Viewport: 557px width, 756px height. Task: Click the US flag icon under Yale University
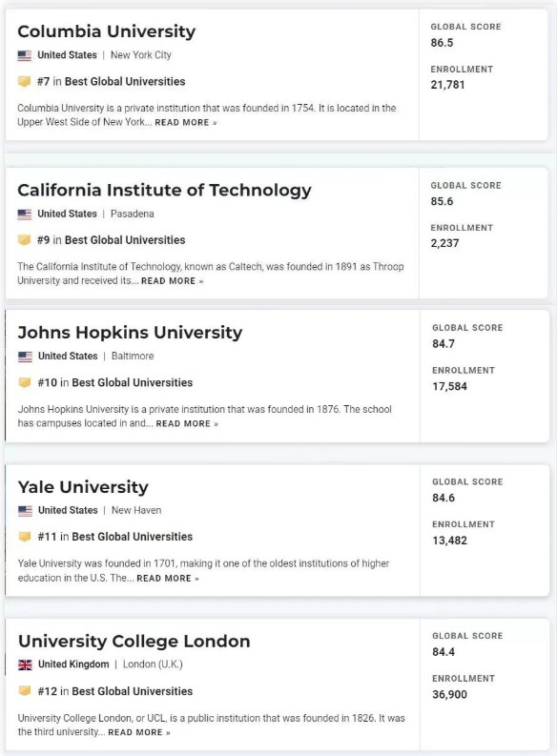25,511
